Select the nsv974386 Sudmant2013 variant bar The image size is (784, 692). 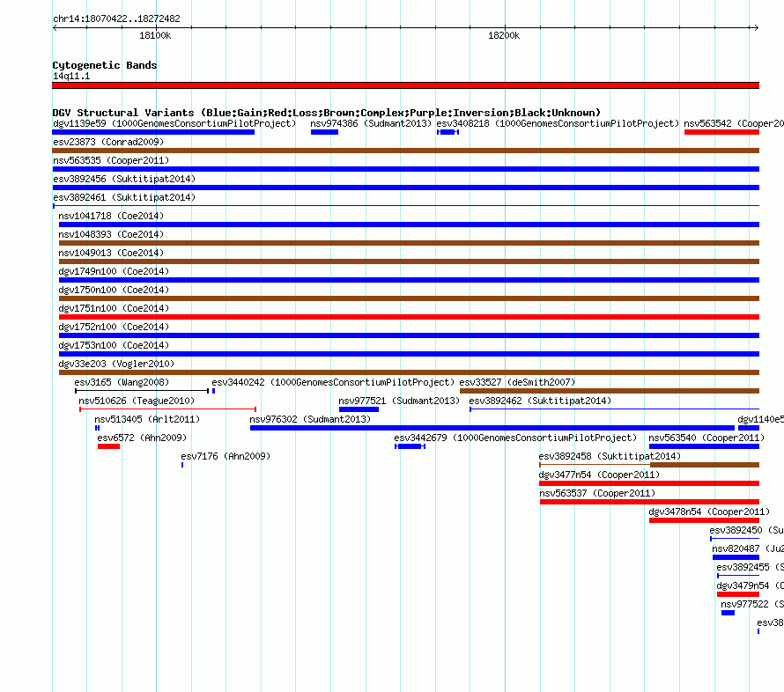(324, 132)
